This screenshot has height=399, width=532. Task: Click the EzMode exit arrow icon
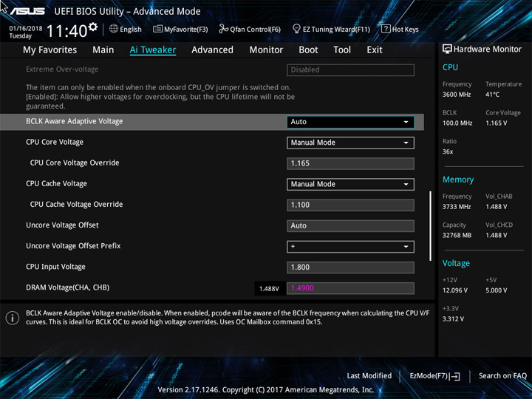[455, 376]
